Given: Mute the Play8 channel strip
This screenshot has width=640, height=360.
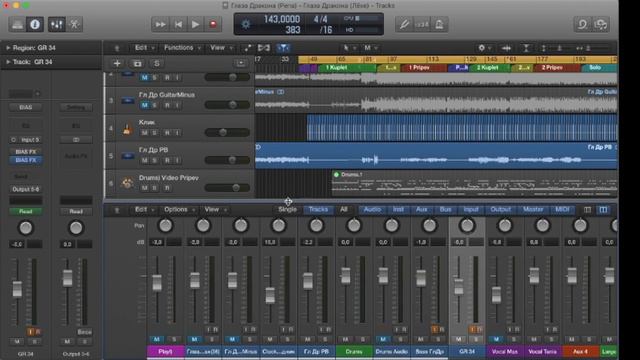Looking at the screenshot, I should click(156, 340).
